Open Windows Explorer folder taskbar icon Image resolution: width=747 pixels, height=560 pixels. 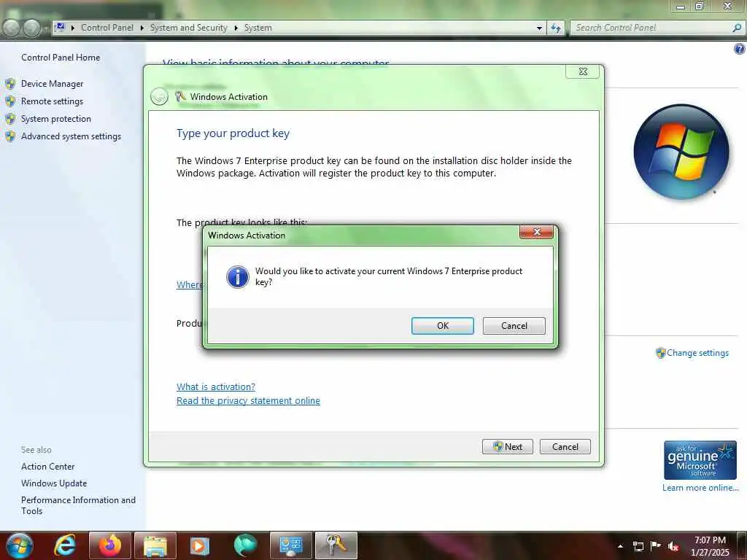(155, 545)
